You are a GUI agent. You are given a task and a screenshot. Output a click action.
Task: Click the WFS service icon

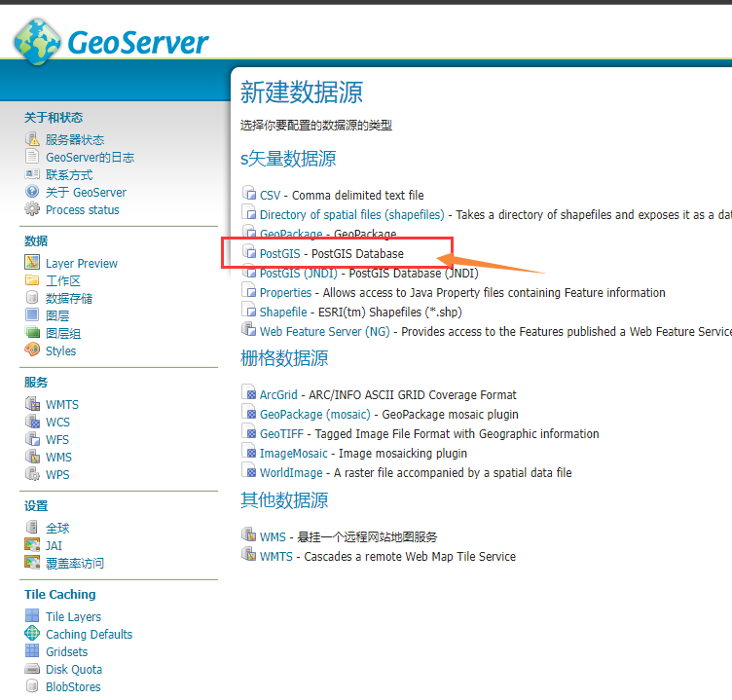point(32,439)
